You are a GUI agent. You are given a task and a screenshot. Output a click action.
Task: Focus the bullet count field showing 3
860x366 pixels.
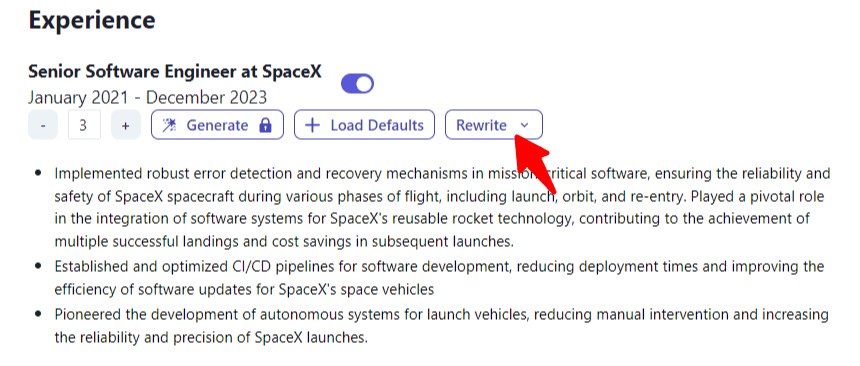coord(84,125)
